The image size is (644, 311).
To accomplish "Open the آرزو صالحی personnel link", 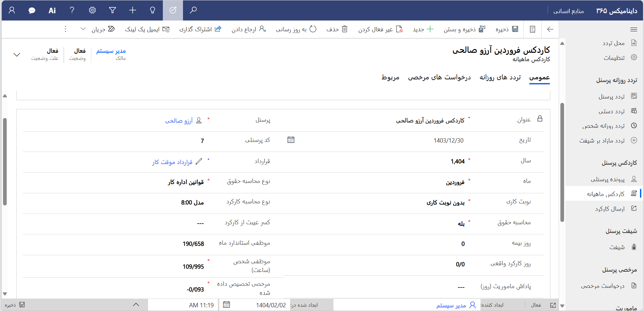I will pos(179,121).
